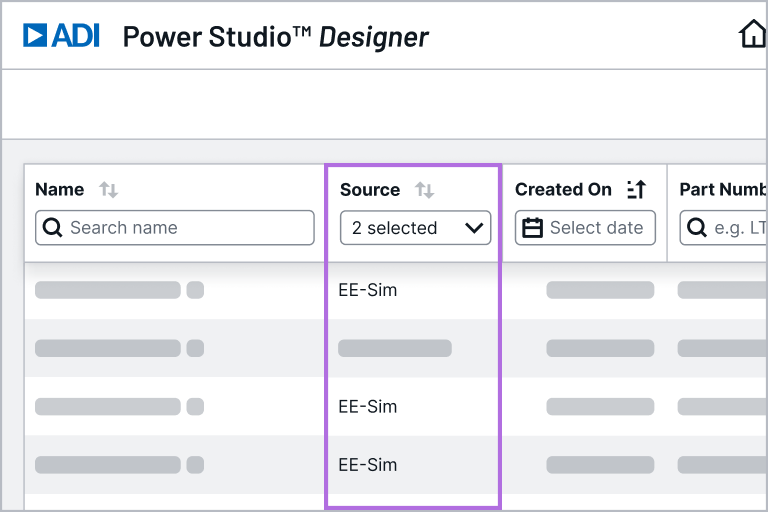This screenshot has width=768, height=512.
Task: Click magnifier icon in Search name field
Action: point(52,228)
